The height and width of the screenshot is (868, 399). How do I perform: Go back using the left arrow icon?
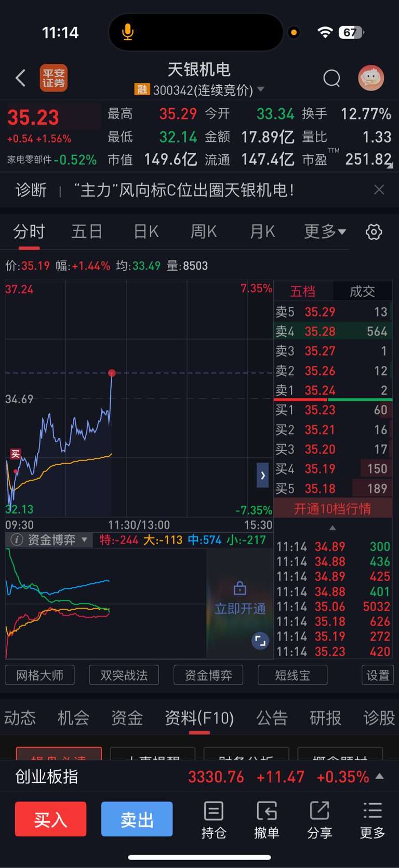click(x=20, y=78)
